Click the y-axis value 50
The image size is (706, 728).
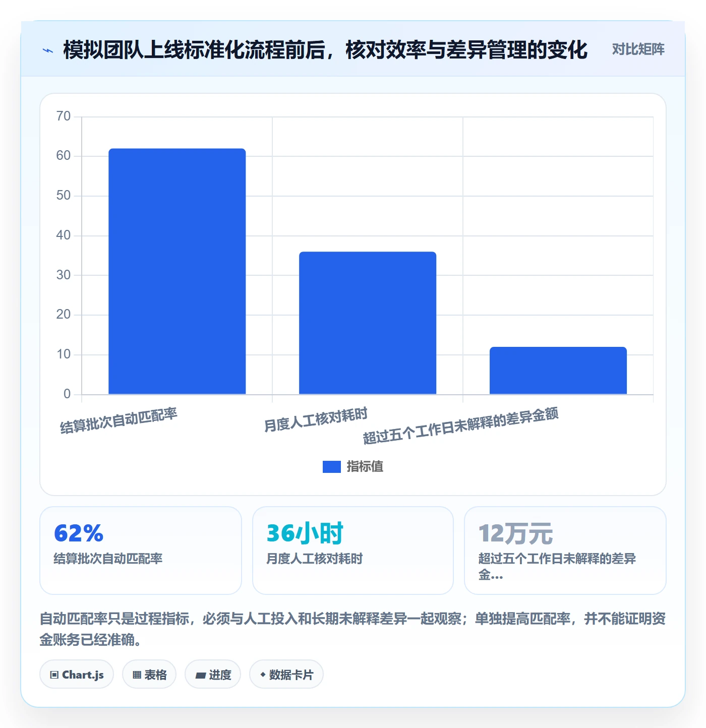[x=64, y=196]
